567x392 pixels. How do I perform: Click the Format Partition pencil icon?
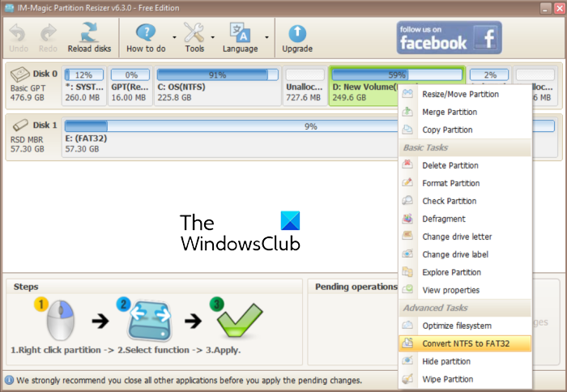pyautogui.click(x=407, y=182)
